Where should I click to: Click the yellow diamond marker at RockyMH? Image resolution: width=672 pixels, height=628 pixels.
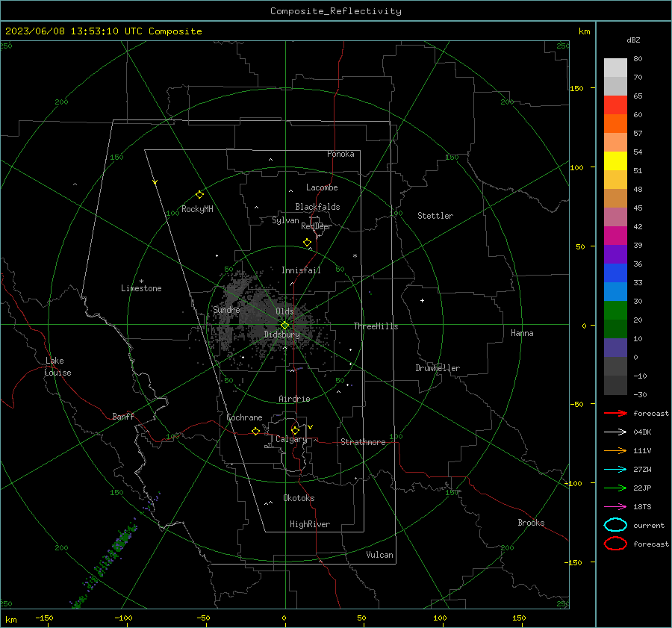tap(199, 195)
